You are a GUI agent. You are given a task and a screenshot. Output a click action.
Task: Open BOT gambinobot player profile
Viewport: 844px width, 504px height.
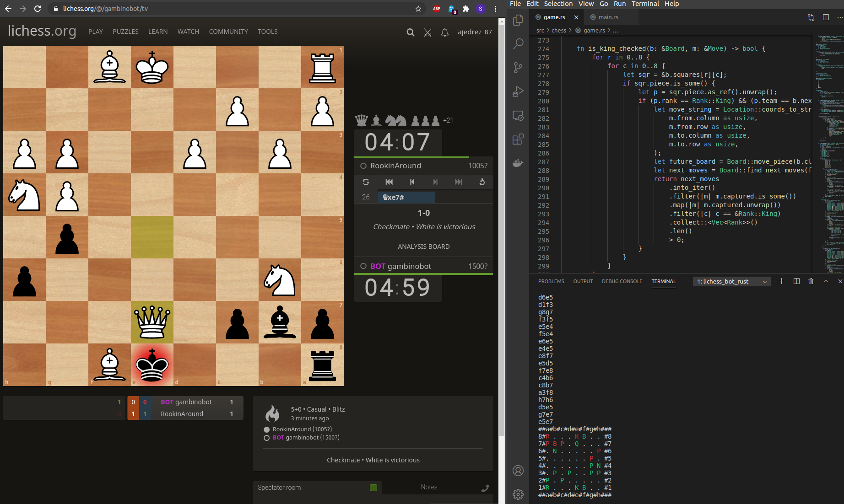(400, 266)
